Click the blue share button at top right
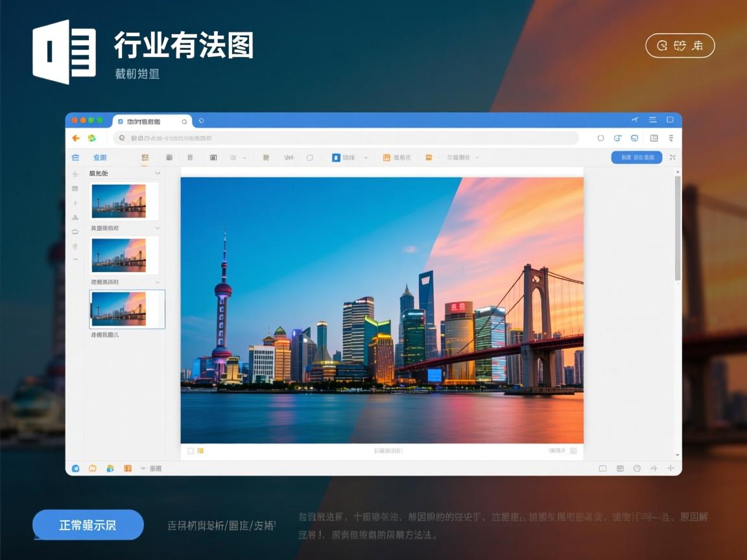The height and width of the screenshot is (560, 747). (637, 157)
